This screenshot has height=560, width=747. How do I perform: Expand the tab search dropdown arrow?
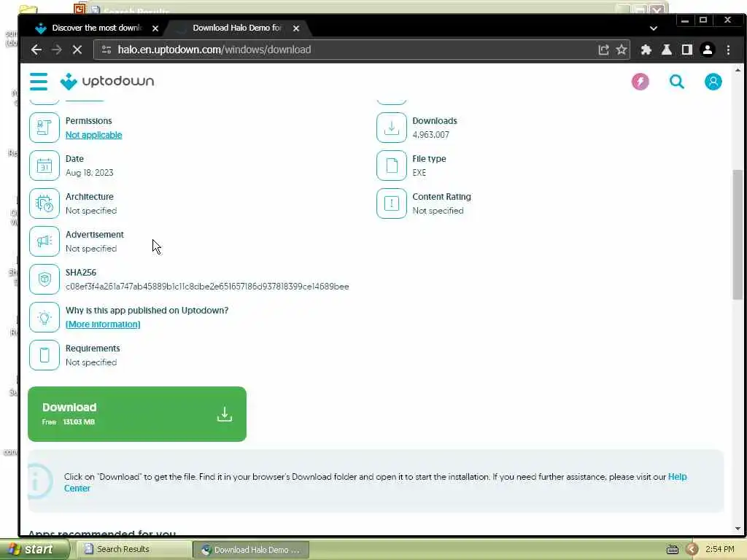pyautogui.click(x=654, y=28)
